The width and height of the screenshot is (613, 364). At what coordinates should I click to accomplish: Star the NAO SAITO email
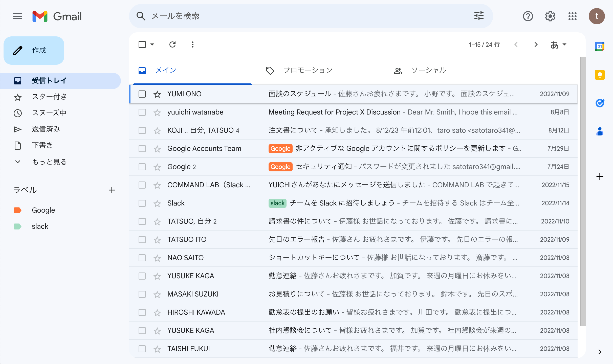click(157, 258)
